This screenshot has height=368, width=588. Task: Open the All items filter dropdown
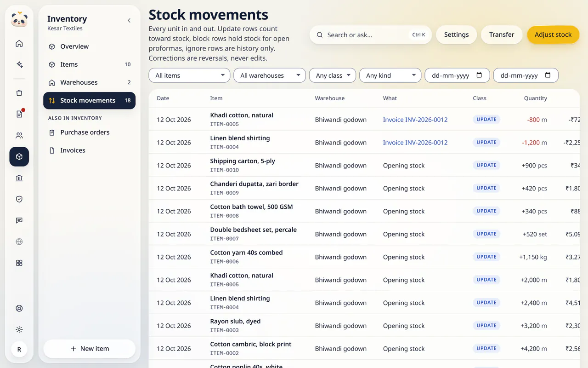[x=189, y=75]
